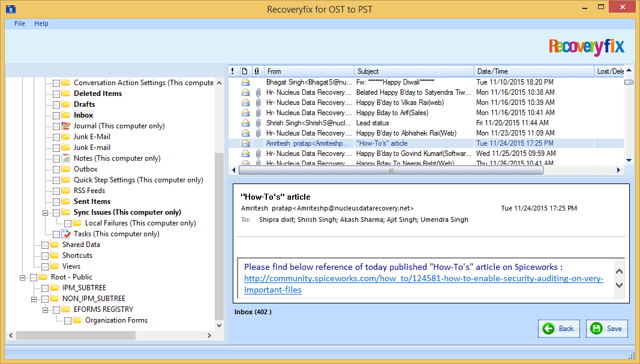This screenshot has width=640, height=364.
Task: Click the Save button
Action: 606,329
